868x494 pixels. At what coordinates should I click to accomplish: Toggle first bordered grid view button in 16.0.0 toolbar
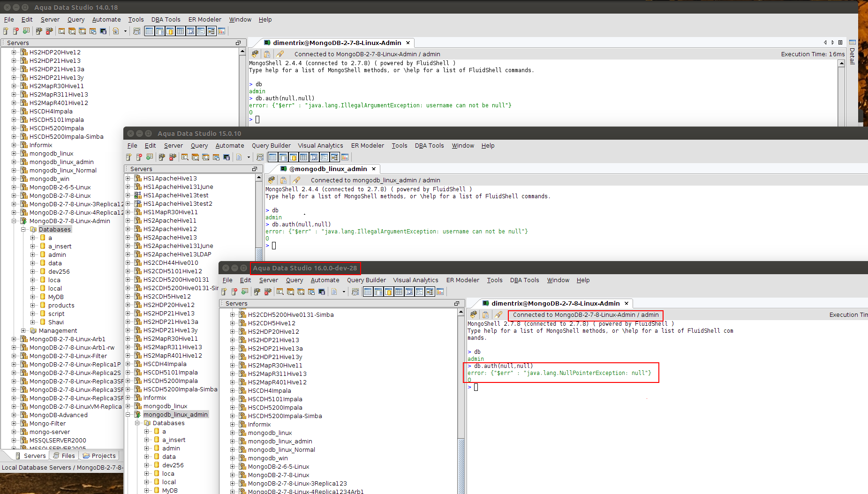(368, 292)
